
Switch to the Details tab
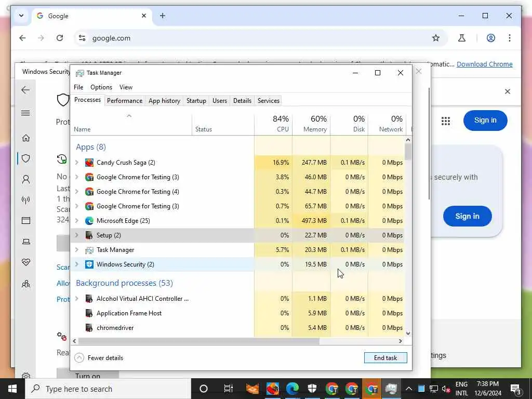tap(242, 100)
